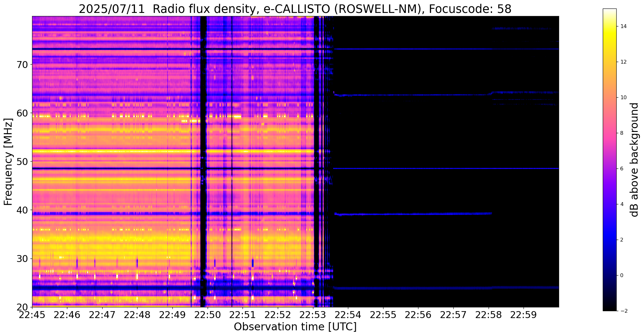Click the 22:55 time tick label
This screenshot has width=644, height=336.
[x=383, y=315]
